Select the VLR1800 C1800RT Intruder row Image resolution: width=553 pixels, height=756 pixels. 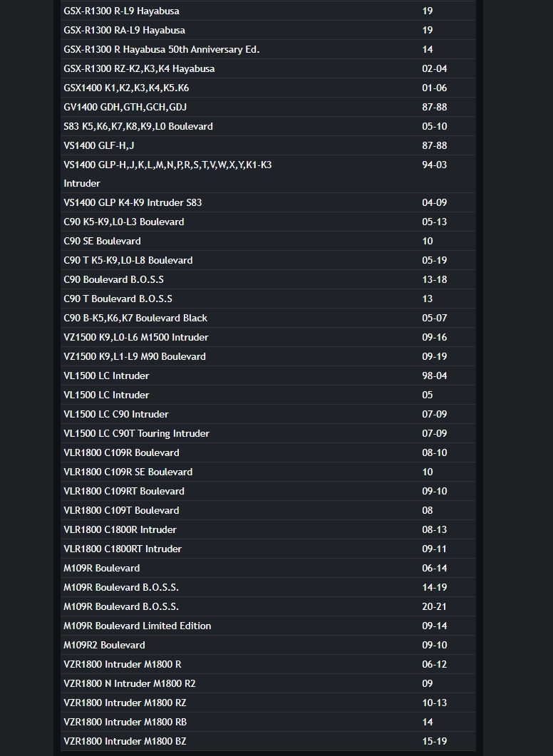[123, 549]
